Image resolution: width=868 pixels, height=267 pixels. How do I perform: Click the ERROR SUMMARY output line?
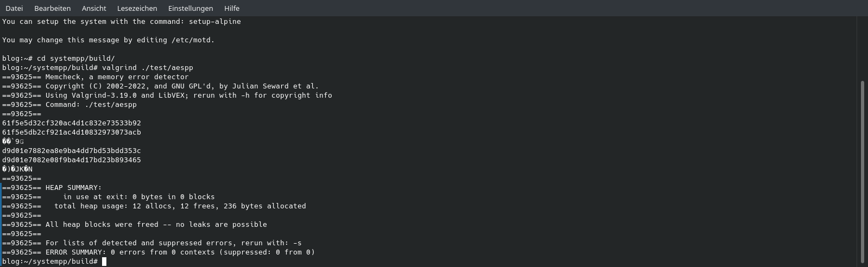click(x=179, y=252)
